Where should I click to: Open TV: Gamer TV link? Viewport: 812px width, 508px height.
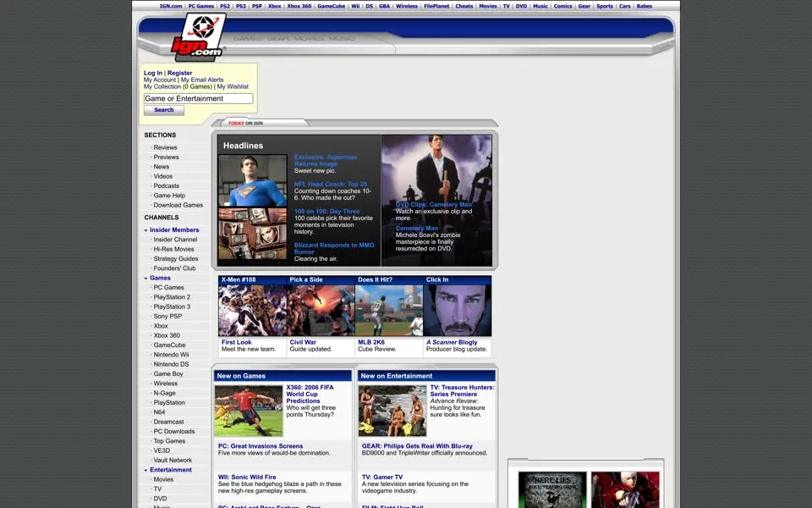coord(382,477)
